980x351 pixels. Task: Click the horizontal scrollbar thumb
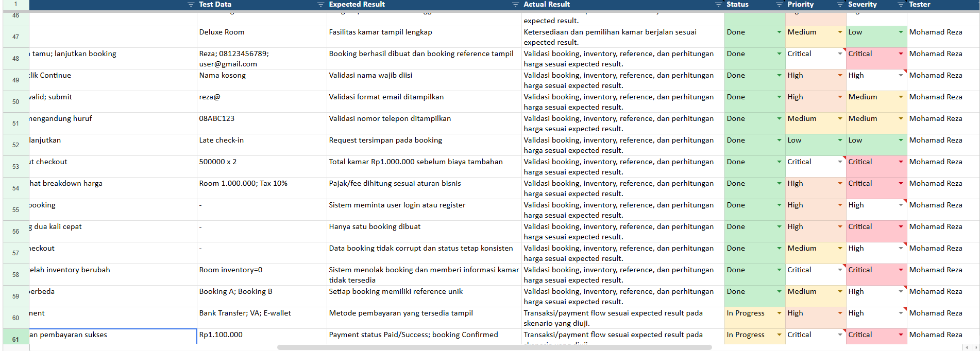494,347
